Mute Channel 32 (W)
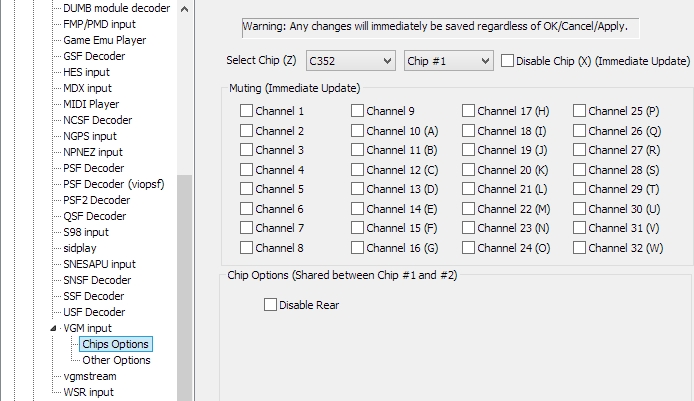 coord(580,248)
